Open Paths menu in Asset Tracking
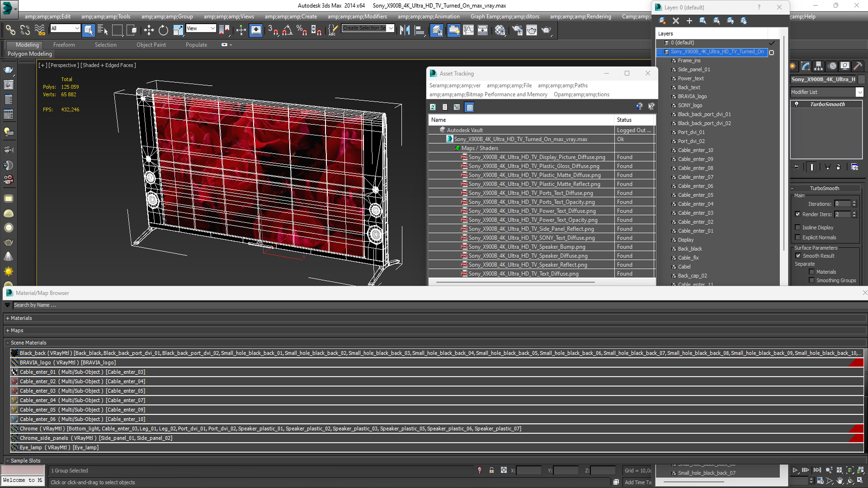The image size is (868, 488). pyautogui.click(x=563, y=85)
